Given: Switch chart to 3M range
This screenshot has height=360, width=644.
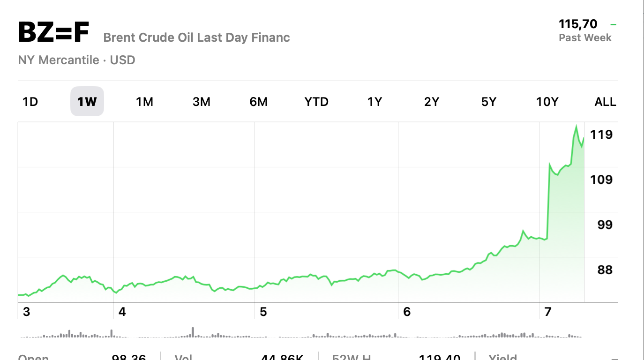Looking at the screenshot, I should (202, 102).
